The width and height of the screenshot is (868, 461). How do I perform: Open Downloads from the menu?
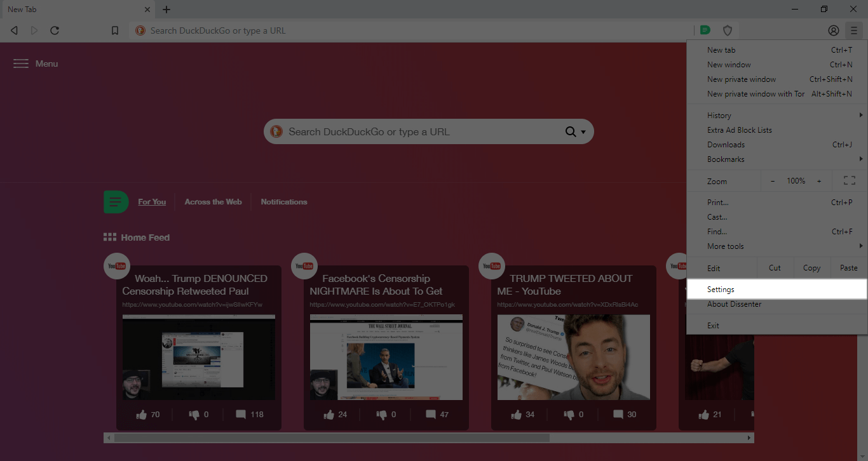click(777, 145)
